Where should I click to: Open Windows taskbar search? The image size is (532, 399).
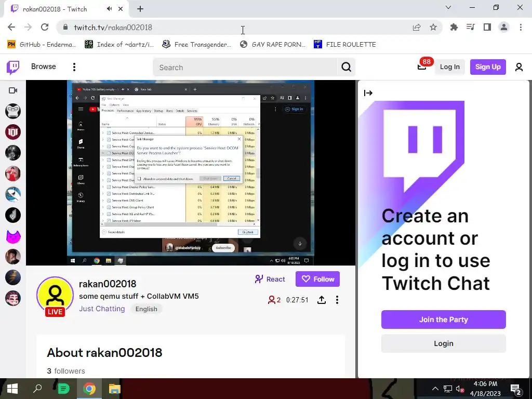coord(37,389)
